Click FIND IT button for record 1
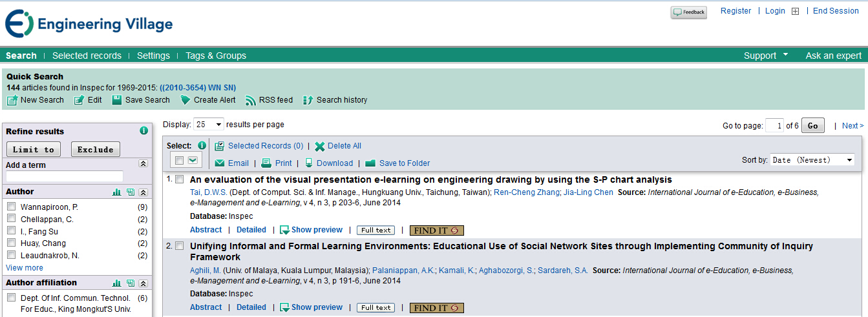This screenshot has height=317, width=868. 437,230
